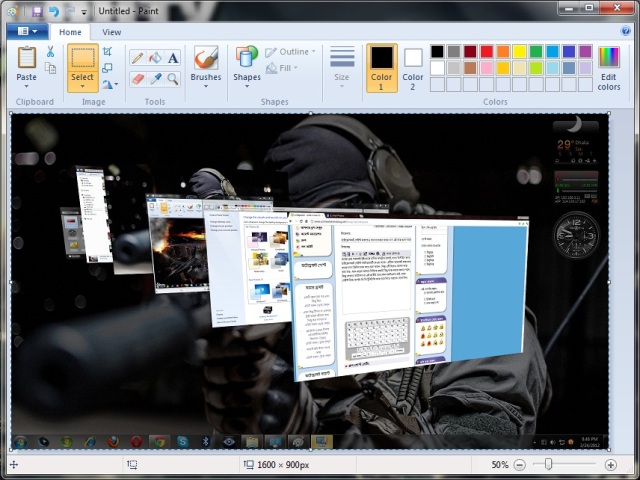Click the Brushes icon
The image size is (640, 480).
click(x=206, y=58)
